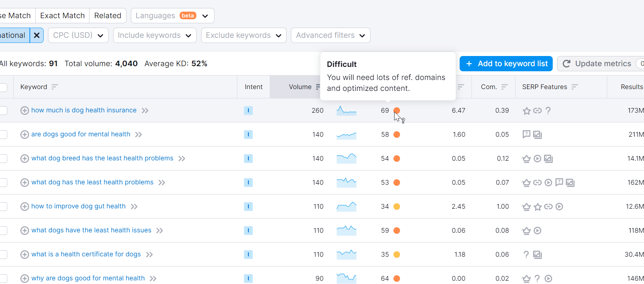The image size is (644, 284).
Task: Click trend sparkline for 'how to improve dog gut health'
Action: 347,207
